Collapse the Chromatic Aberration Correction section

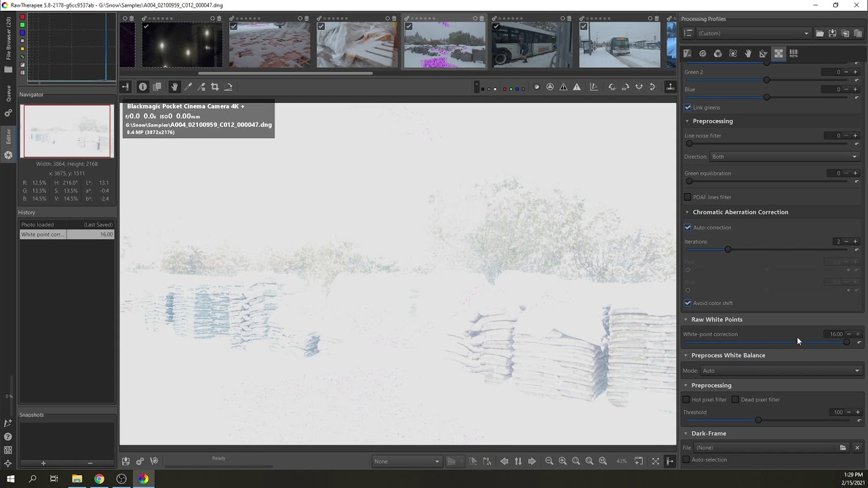click(x=687, y=212)
